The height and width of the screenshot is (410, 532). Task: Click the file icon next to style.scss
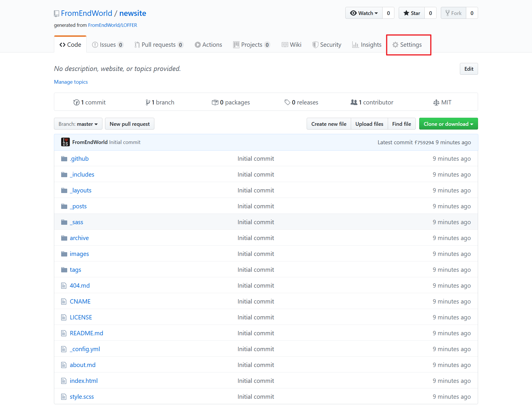64,397
